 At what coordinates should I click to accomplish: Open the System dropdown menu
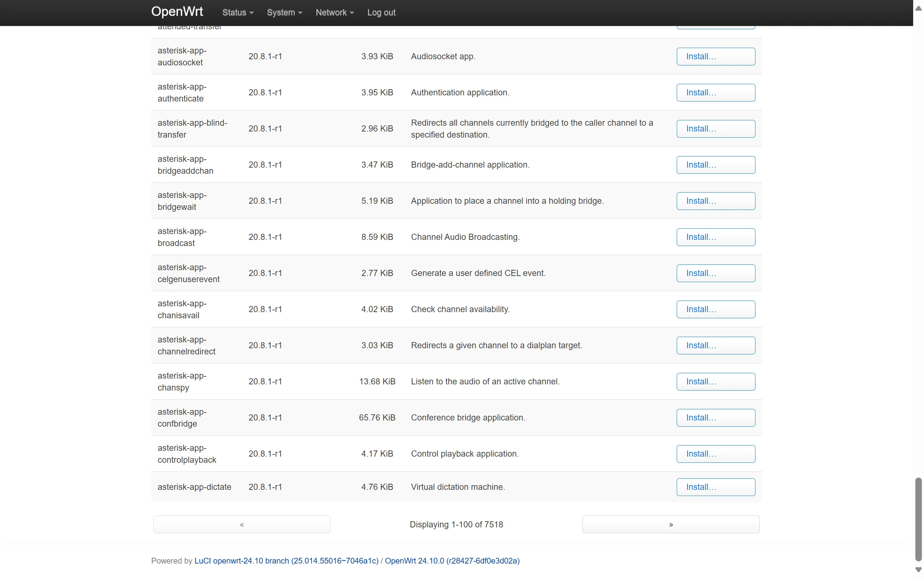(284, 13)
